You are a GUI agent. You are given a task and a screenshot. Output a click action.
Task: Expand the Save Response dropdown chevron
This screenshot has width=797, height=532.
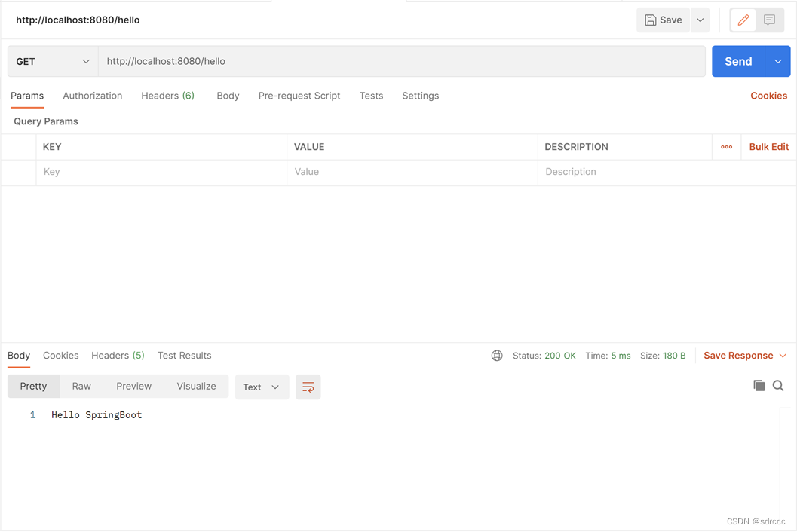click(783, 356)
